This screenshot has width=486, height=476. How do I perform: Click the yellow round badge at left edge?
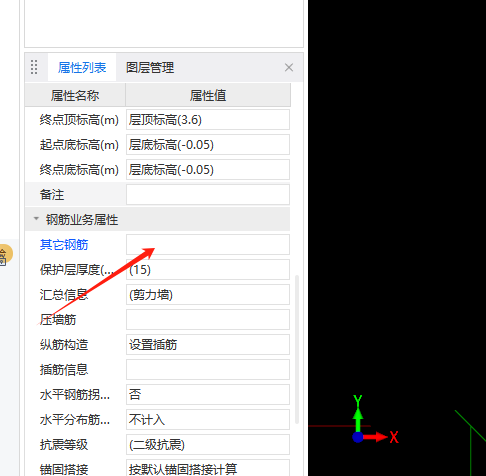pos(6,255)
